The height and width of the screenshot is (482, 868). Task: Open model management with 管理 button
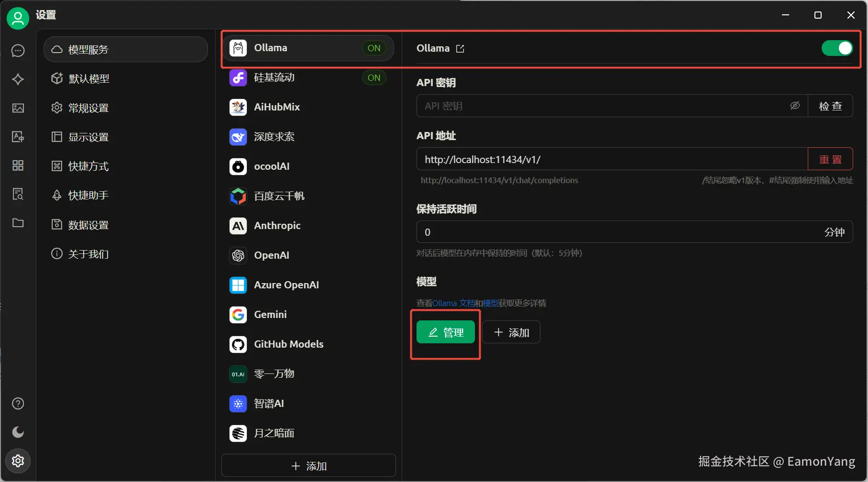pos(446,332)
